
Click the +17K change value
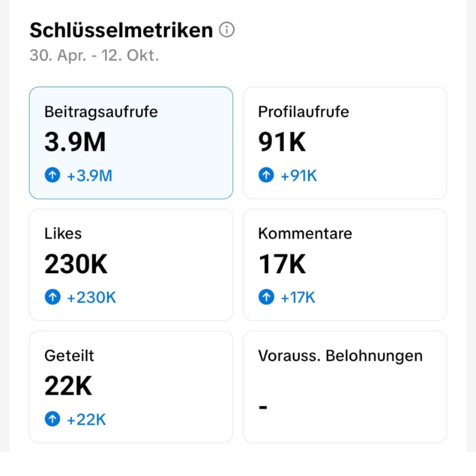(x=298, y=298)
